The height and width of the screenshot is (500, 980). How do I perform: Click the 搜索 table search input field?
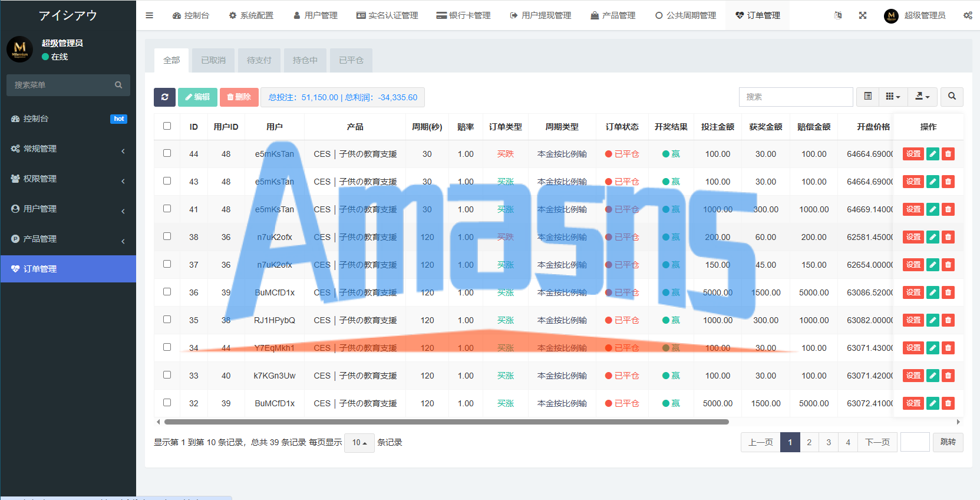click(x=796, y=97)
